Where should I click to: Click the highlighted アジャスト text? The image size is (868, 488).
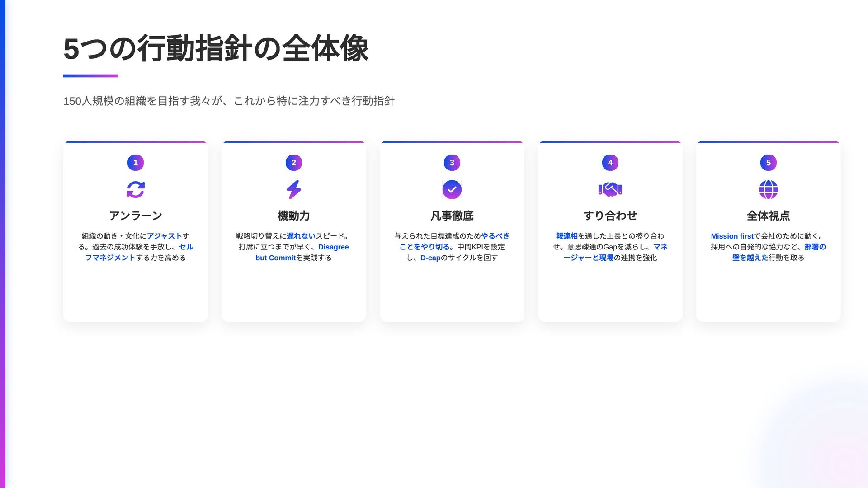tap(164, 236)
